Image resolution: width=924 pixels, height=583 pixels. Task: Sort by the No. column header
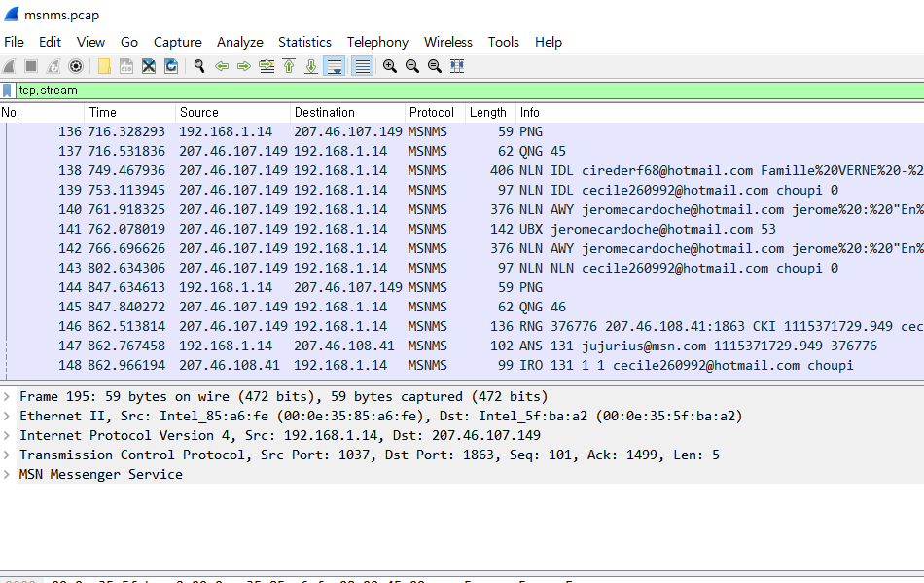[43, 112]
